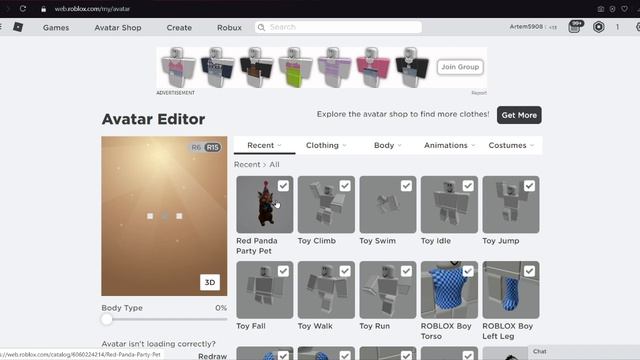Viewport: 640px width, 360px height.
Task: Click the Recent breadcrumb link
Action: (x=247, y=164)
